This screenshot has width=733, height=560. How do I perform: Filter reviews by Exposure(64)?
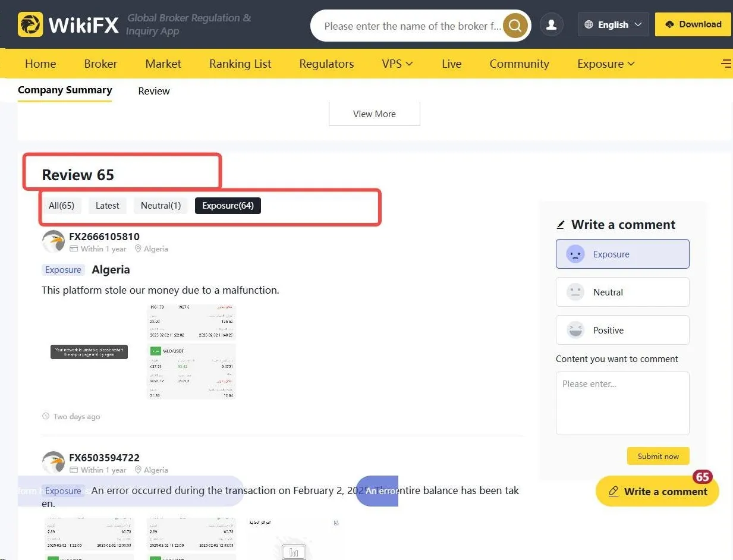[228, 206]
